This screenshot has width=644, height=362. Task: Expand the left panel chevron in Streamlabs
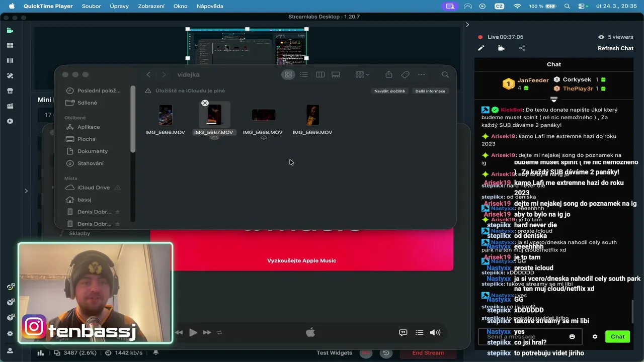[26, 191]
